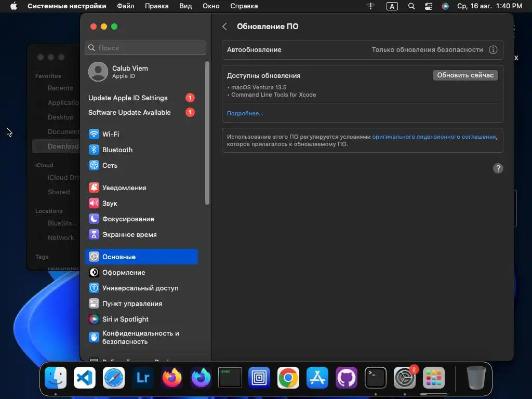Open Software Update Available notice
The height and width of the screenshot is (399, 532).
pos(141,112)
